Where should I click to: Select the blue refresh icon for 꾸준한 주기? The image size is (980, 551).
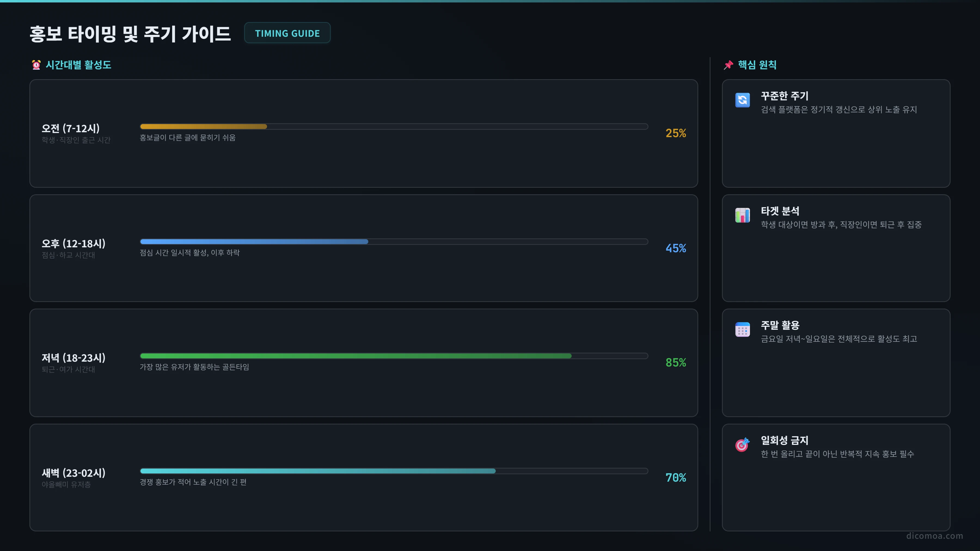click(x=742, y=100)
